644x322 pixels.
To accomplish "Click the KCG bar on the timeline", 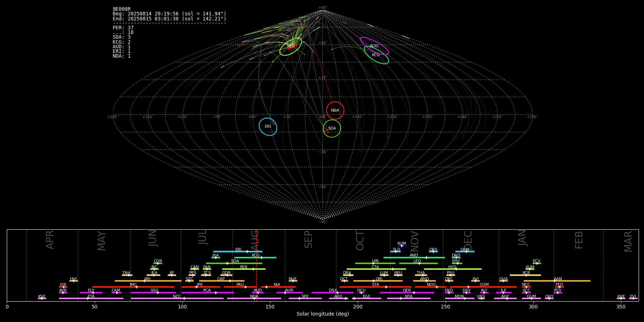I will pyautogui.click(x=255, y=257).
